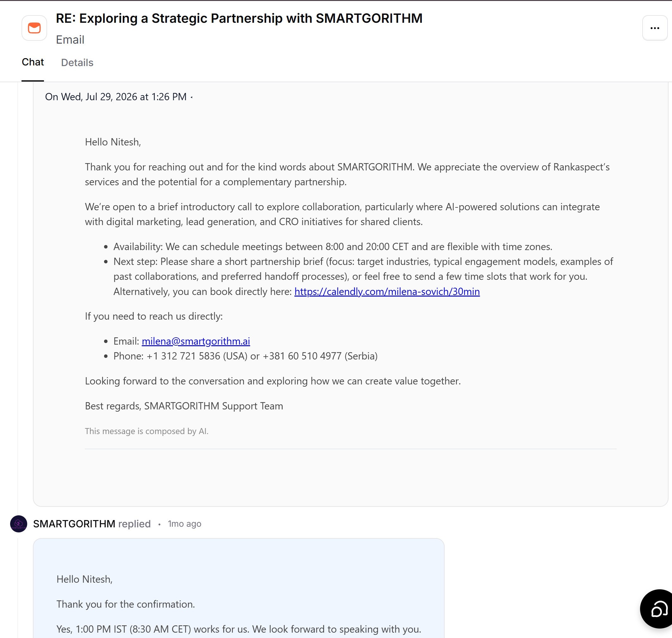The height and width of the screenshot is (638, 672).
Task: Click the conversation subject title
Action: click(x=239, y=18)
